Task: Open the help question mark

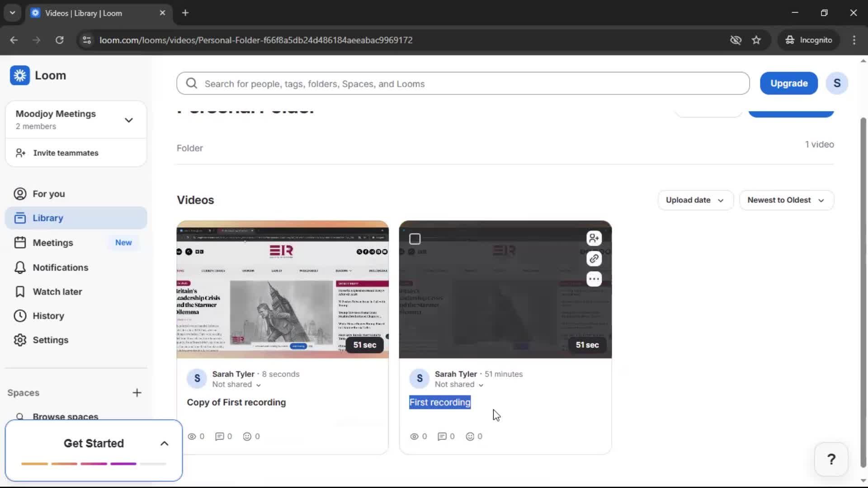Action: tap(831, 459)
